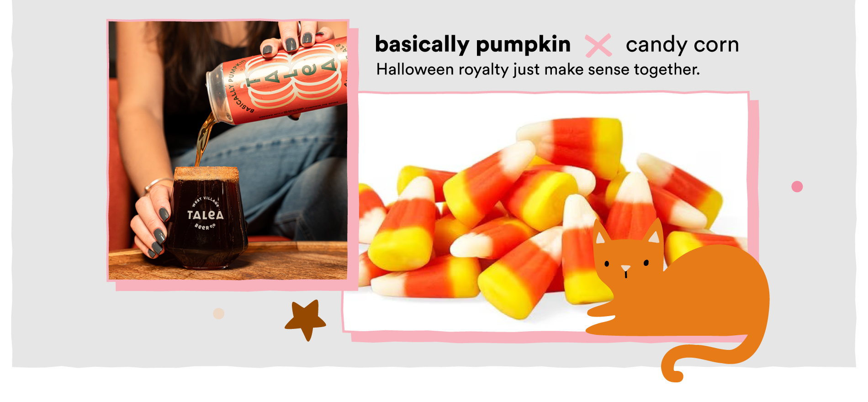
Task: Click the dark beer glass
Action: [x=206, y=217]
